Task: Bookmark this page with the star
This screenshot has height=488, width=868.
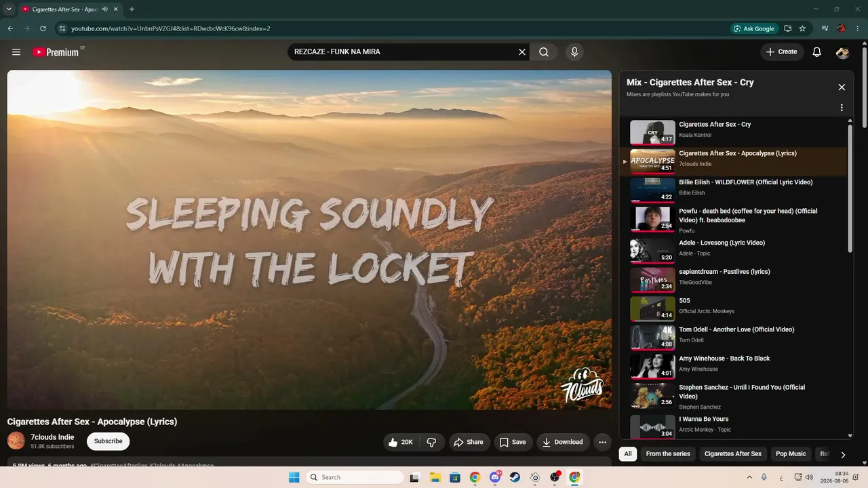Action: tap(803, 28)
